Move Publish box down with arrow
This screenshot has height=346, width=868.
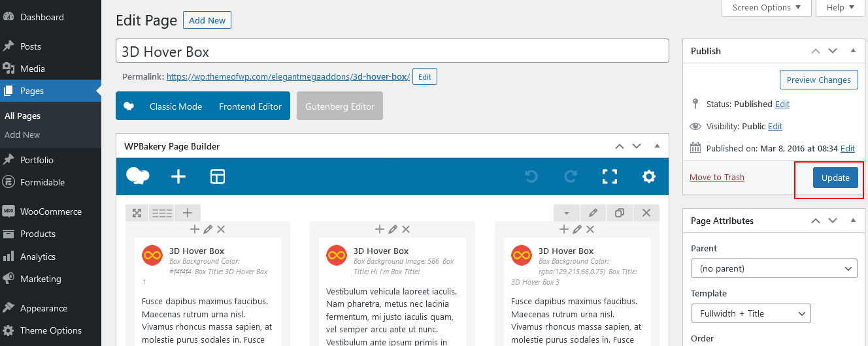[x=833, y=51]
